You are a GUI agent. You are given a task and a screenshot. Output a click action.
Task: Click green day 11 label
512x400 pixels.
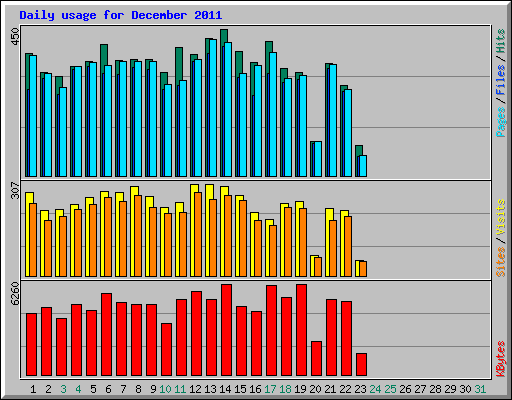click(x=180, y=389)
